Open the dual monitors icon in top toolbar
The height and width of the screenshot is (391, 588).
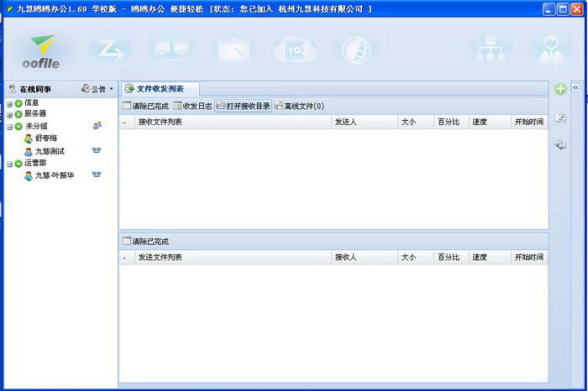[x=171, y=50]
